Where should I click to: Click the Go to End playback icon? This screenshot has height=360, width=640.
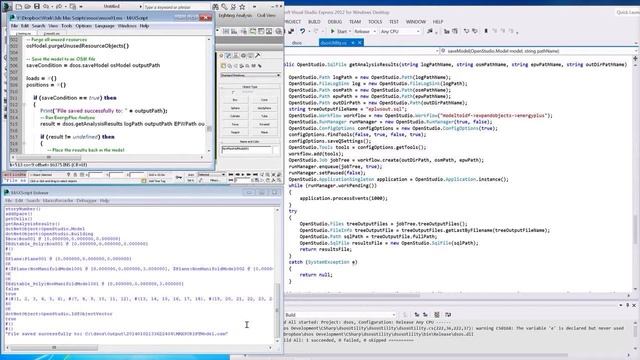pyautogui.click(x=255, y=175)
